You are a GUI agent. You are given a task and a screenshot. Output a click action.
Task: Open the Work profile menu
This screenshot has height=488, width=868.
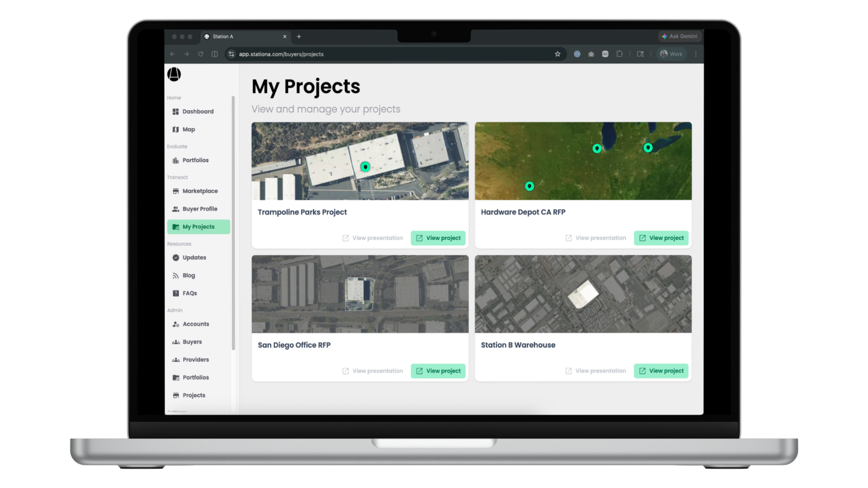[x=671, y=54]
